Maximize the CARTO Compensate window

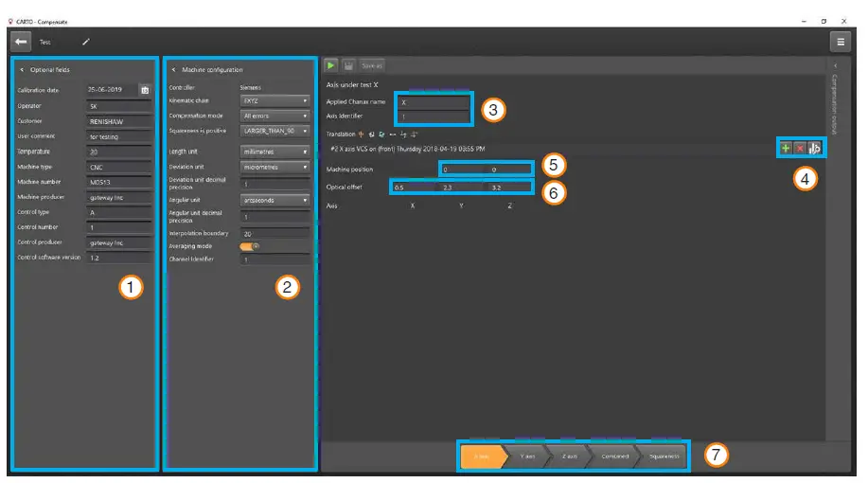pyautogui.click(x=824, y=21)
